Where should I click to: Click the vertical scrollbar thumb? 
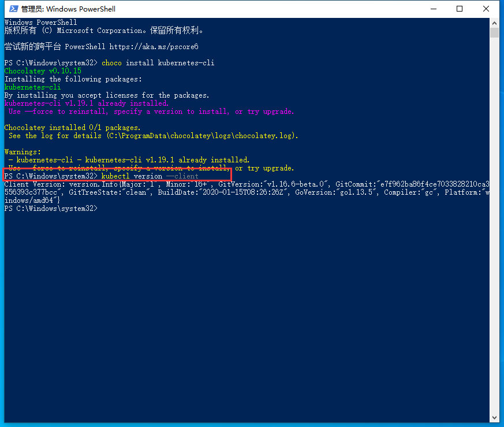point(494,32)
